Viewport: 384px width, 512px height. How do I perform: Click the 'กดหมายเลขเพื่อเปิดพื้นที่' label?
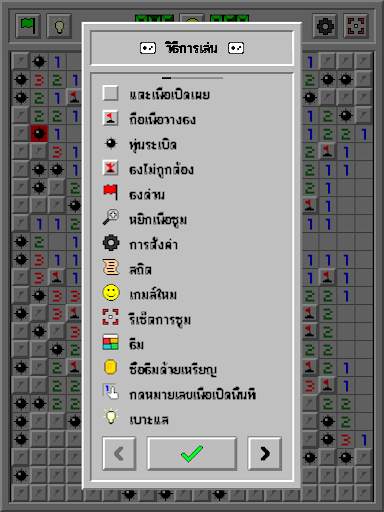pyautogui.click(x=193, y=395)
